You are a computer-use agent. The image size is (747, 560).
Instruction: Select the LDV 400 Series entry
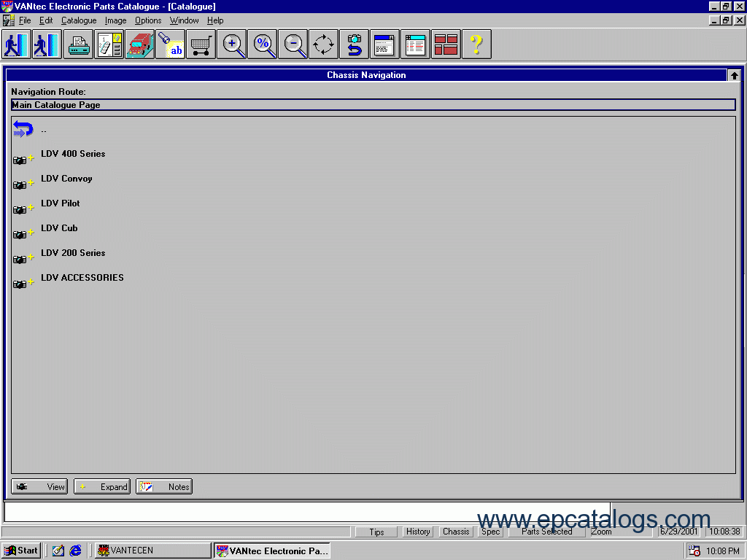point(73,154)
